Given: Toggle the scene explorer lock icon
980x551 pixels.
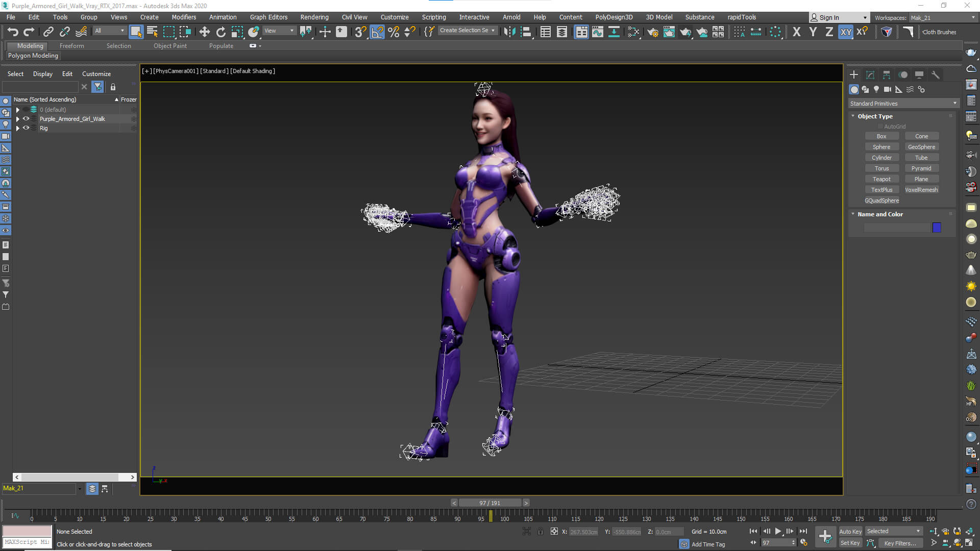Looking at the screenshot, I should pyautogui.click(x=113, y=87).
